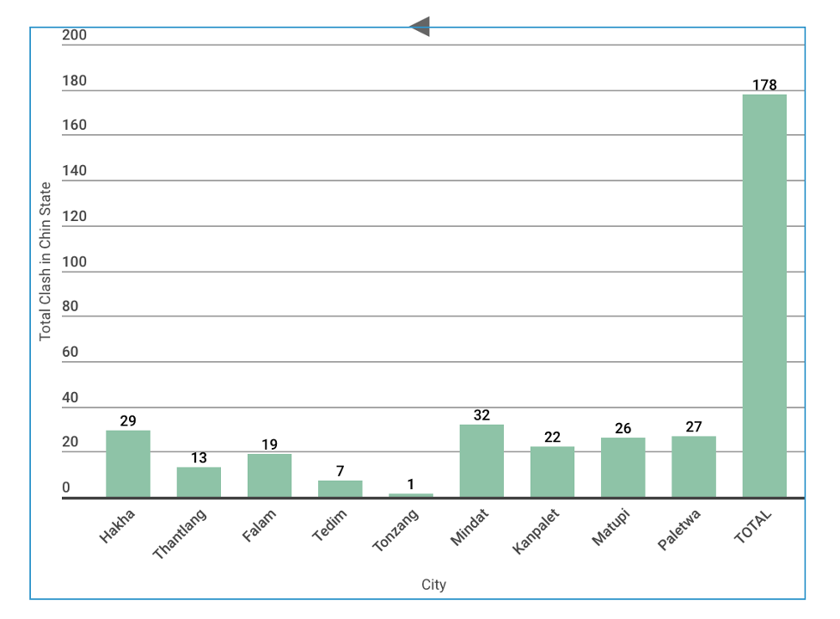
Task: Select the Hakha axis label
Action: 117,524
